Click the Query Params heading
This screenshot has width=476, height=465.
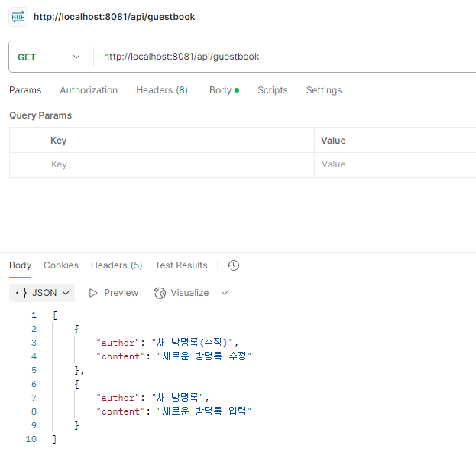pos(40,115)
